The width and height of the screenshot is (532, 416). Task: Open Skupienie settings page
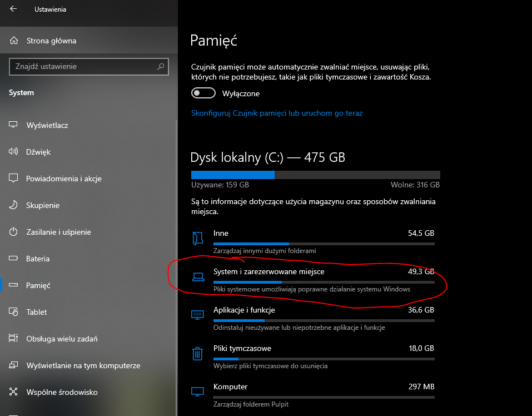(88, 205)
